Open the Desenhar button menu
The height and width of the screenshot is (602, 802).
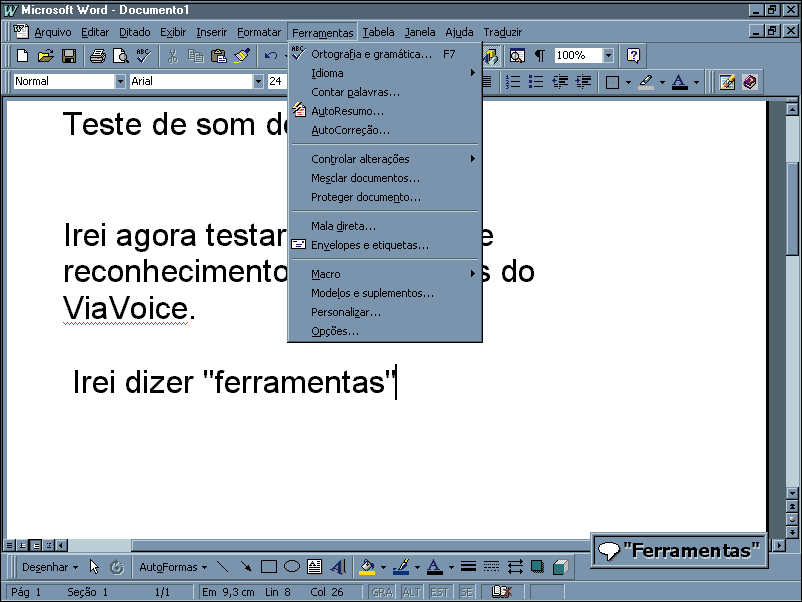click(x=49, y=567)
